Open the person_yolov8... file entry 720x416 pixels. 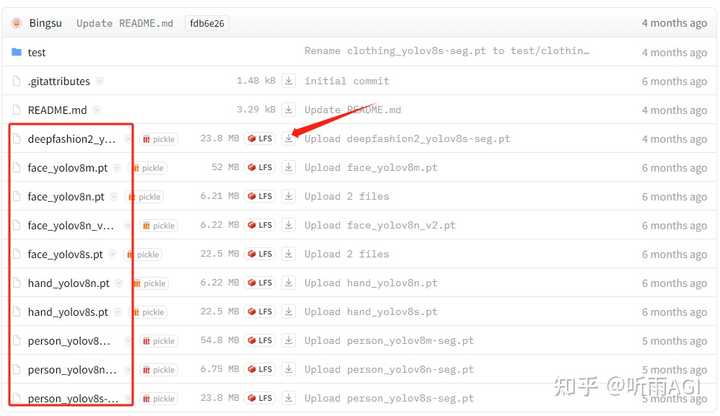pyautogui.click(x=69, y=341)
